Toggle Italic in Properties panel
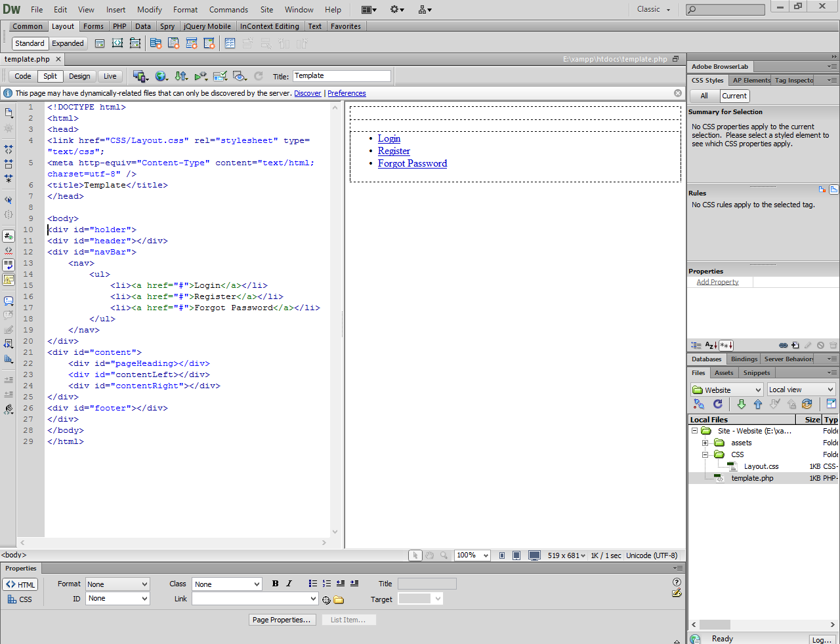Viewport: 840px width, 644px height. (289, 584)
